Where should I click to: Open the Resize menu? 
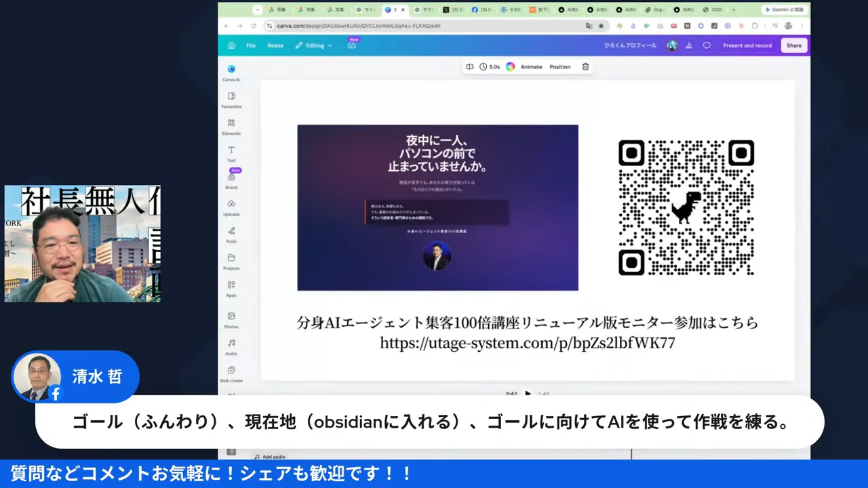point(275,45)
